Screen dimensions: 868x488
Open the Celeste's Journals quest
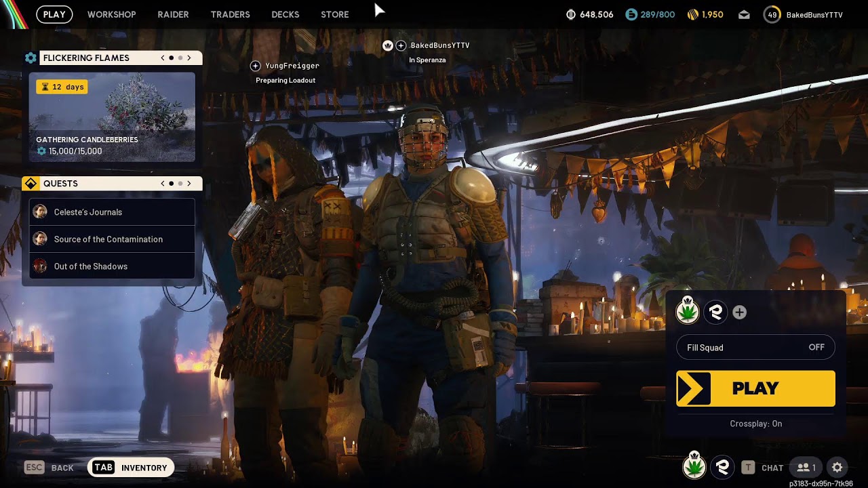[113, 212]
